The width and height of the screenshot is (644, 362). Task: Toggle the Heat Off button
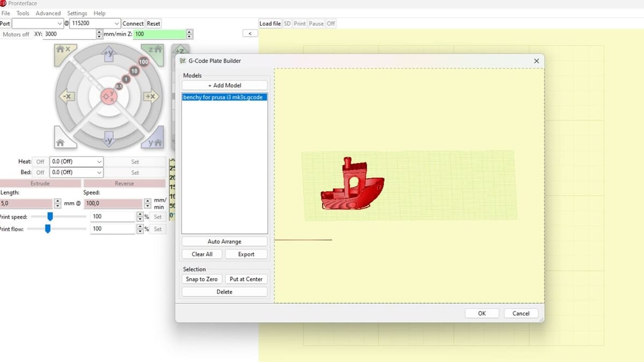pos(40,161)
